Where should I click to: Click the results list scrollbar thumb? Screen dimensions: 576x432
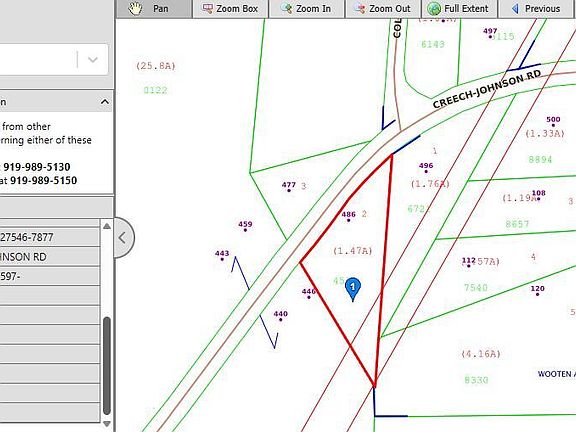click(107, 366)
